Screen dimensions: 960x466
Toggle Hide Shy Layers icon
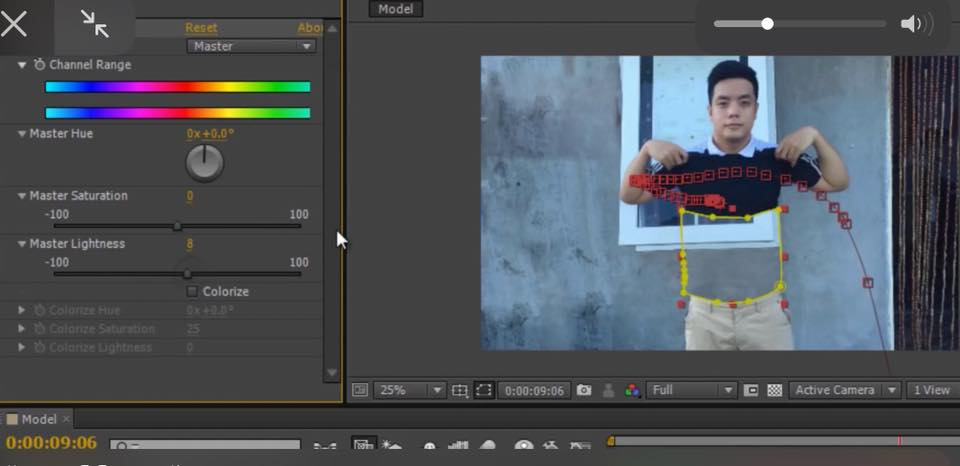click(x=429, y=446)
